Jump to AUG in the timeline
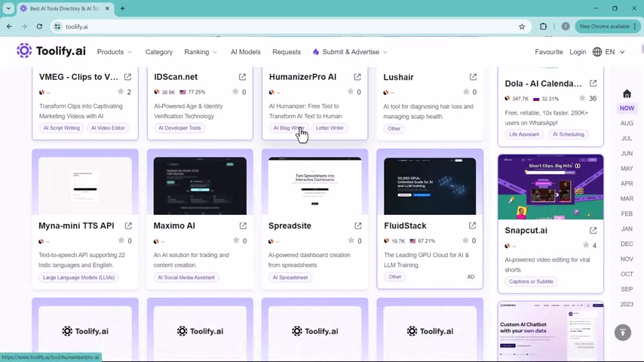Viewport: 644px width, 362px height. pyautogui.click(x=627, y=123)
